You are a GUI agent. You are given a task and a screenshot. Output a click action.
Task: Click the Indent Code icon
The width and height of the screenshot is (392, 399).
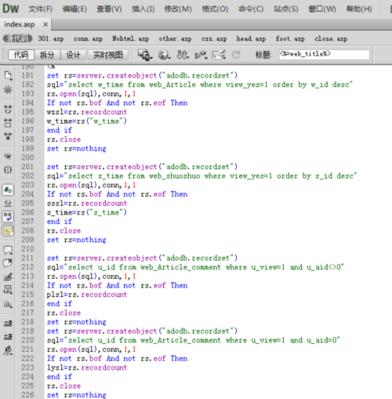(8, 323)
